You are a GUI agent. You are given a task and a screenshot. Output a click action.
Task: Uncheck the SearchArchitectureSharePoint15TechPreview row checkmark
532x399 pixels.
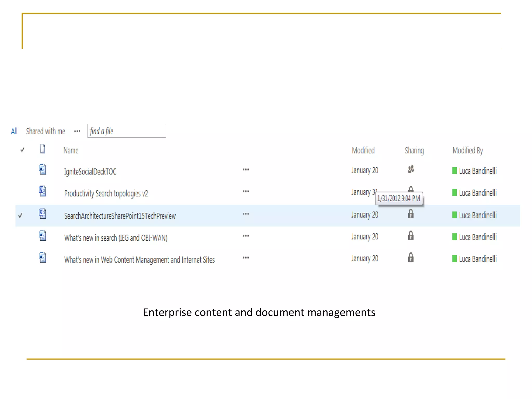pyautogui.click(x=20, y=215)
